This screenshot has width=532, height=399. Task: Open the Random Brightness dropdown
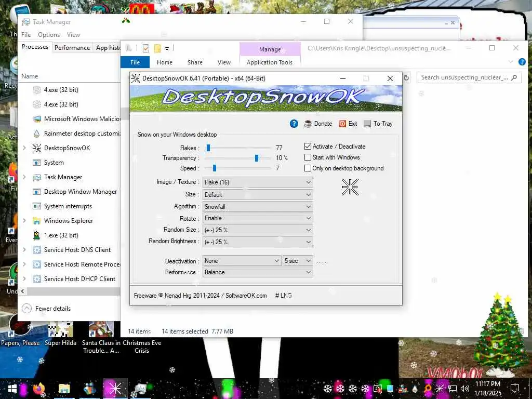tap(258, 242)
